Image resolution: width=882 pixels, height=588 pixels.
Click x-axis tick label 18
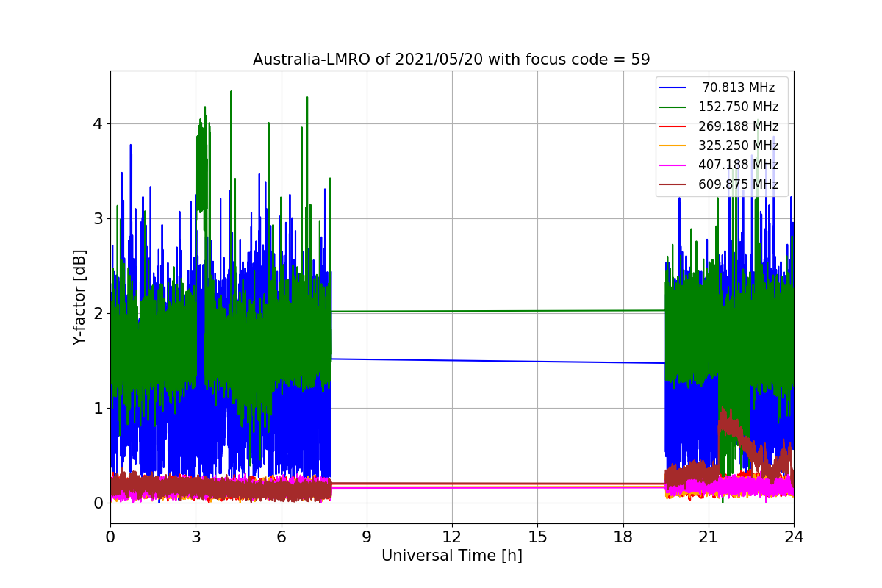click(x=623, y=537)
